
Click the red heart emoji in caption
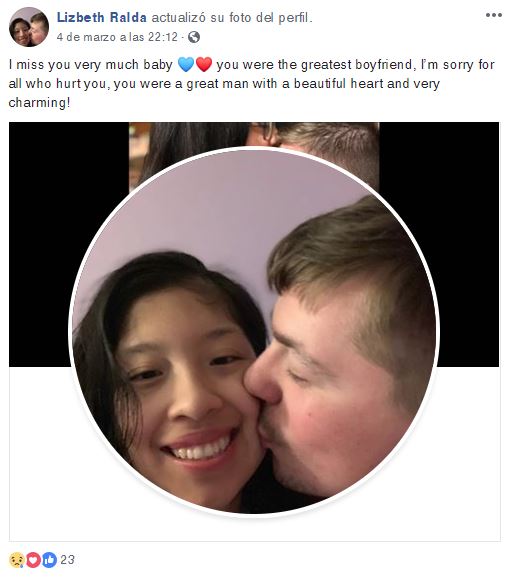[x=204, y=64]
